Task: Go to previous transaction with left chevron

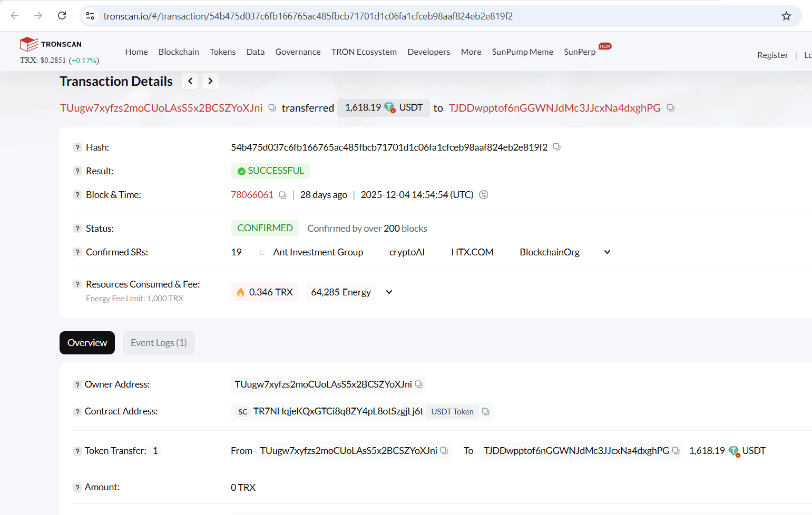Action: coord(190,81)
